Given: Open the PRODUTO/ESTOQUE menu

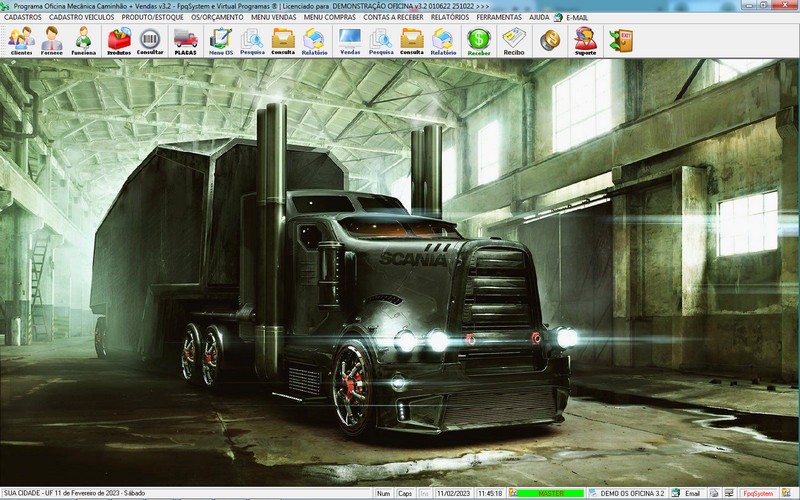Looking at the screenshot, I should pos(152,17).
